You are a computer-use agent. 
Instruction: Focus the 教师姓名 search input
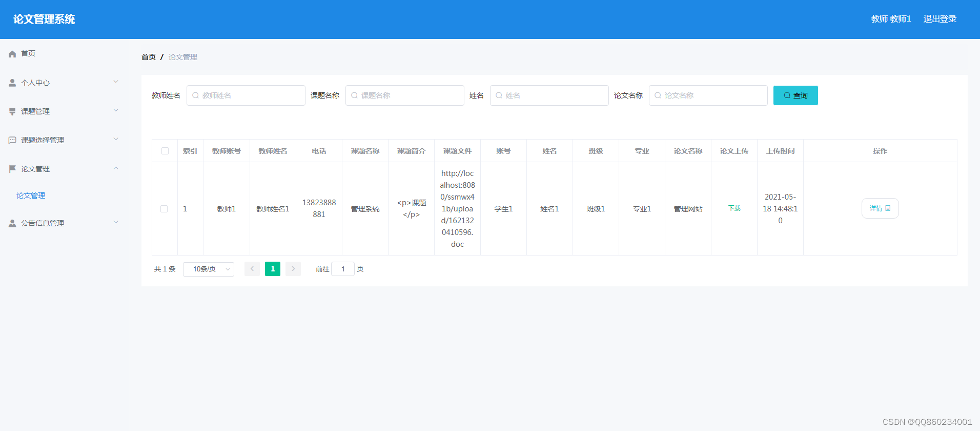246,95
